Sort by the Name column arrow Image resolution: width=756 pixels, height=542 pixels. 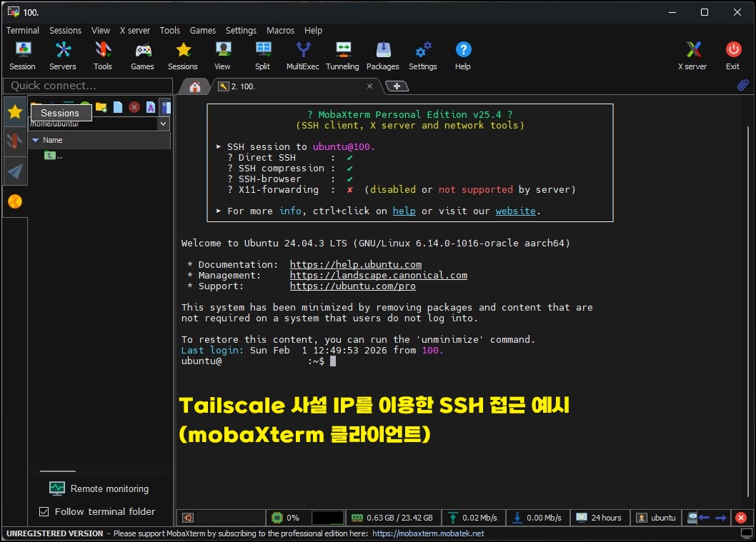(35, 140)
